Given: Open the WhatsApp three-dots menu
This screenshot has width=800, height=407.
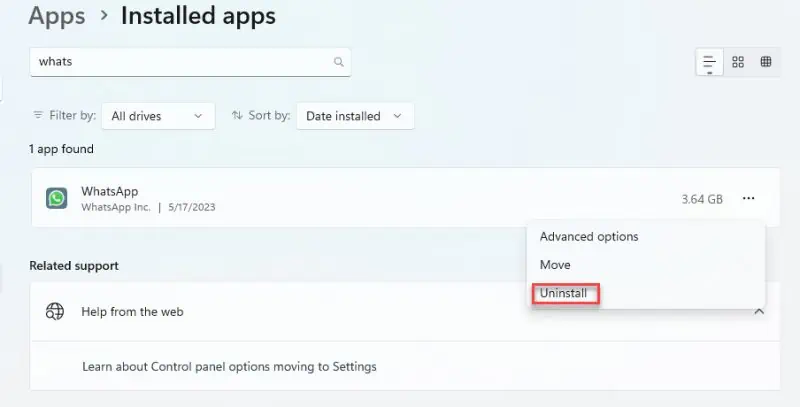Looking at the screenshot, I should [x=748, y=198].
